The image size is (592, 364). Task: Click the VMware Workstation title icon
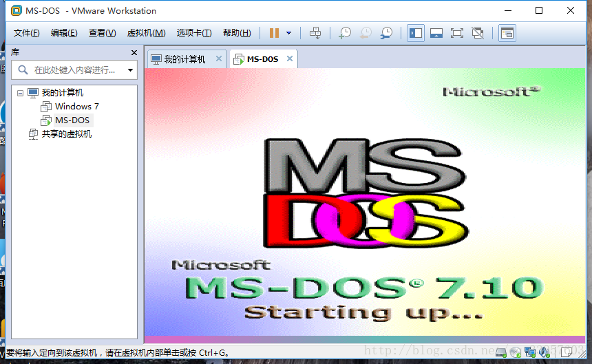17,10
